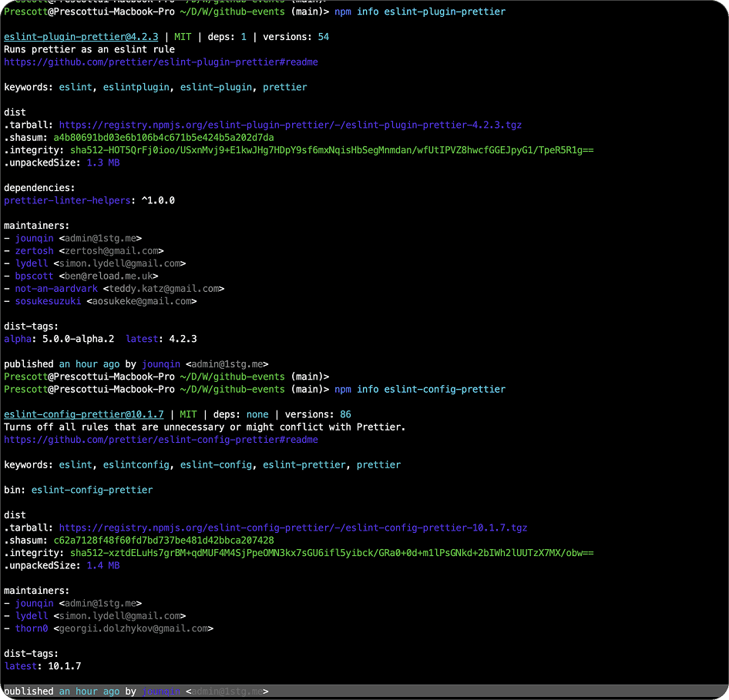Click the unpackedSize value 1.4 MB

pos(103,565)
